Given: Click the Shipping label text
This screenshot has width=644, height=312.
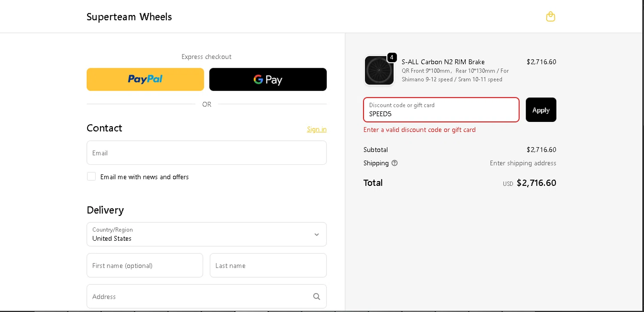Looking at the screenshot, I should [376, 163].
